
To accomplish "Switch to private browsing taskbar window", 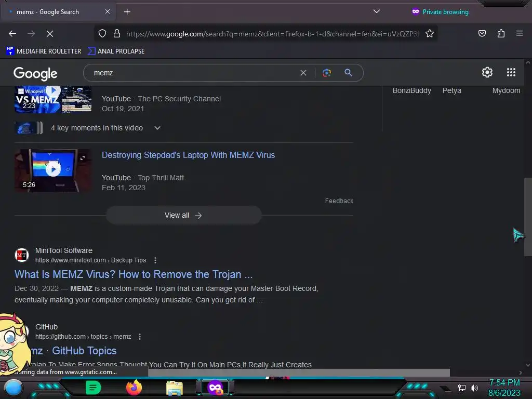I will click(x=215, y=388).
